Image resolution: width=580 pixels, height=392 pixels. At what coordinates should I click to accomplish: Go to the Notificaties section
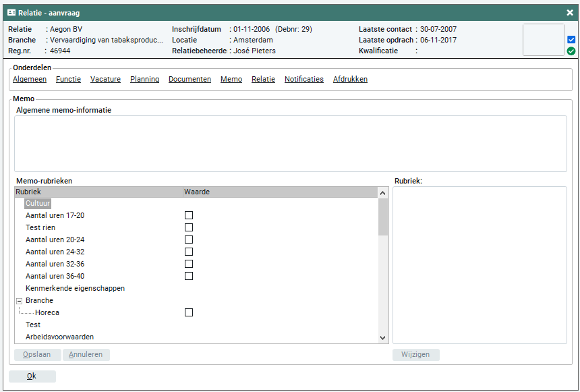coord(303,79)
